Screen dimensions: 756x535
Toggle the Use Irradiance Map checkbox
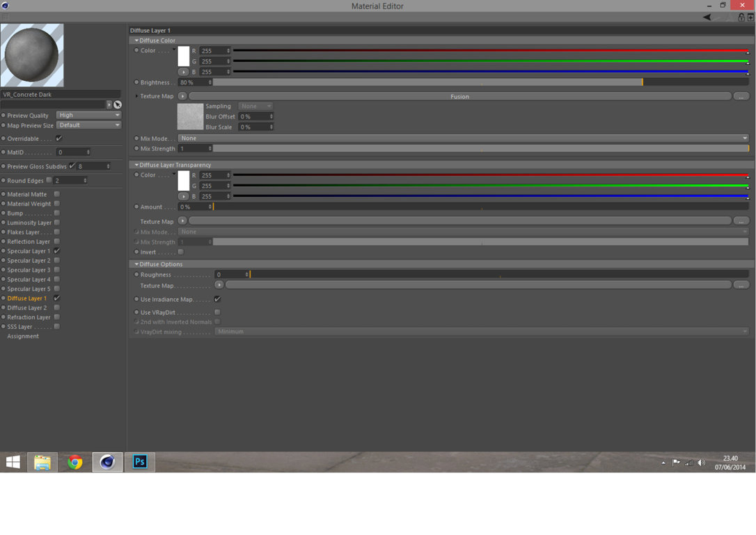[217, 299]
